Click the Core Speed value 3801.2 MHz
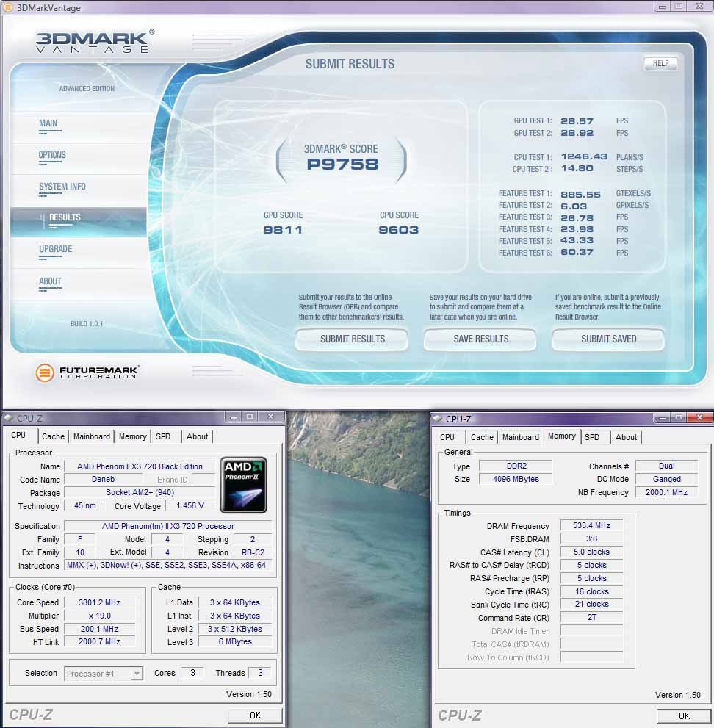 99,602
